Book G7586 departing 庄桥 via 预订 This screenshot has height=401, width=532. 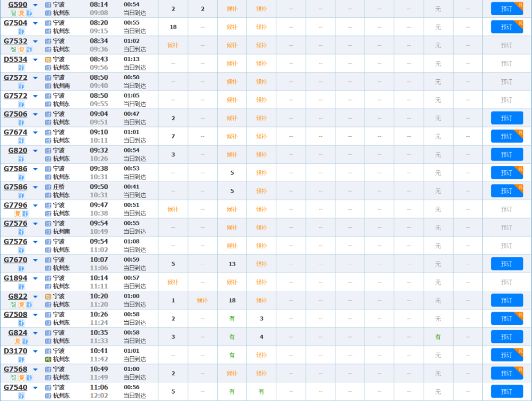click(507, 191)
